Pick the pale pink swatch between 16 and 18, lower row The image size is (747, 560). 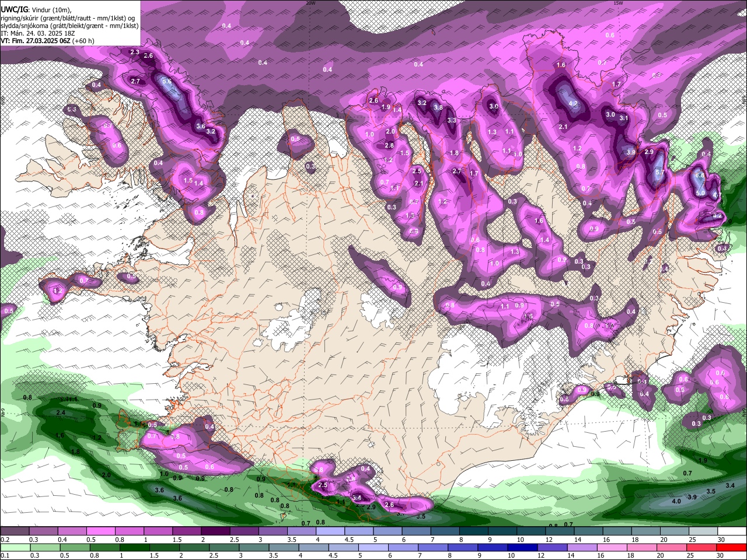click(611, 547)
